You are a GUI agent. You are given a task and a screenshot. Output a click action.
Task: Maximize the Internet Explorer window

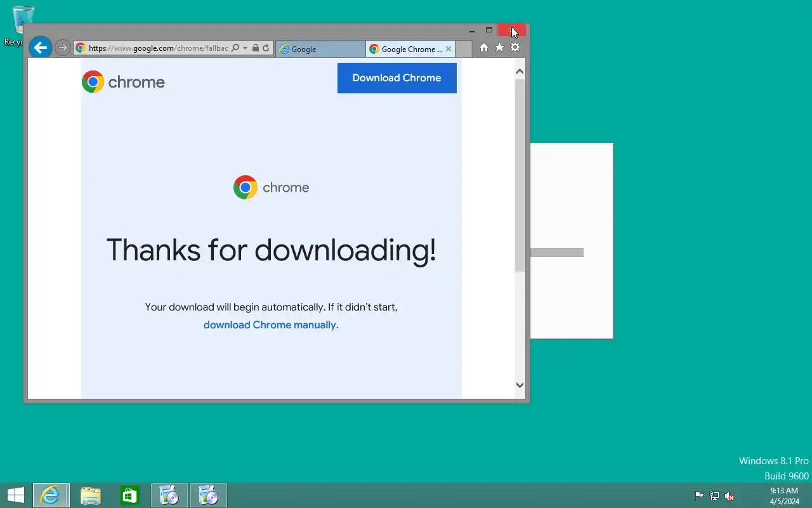point(489,30)
